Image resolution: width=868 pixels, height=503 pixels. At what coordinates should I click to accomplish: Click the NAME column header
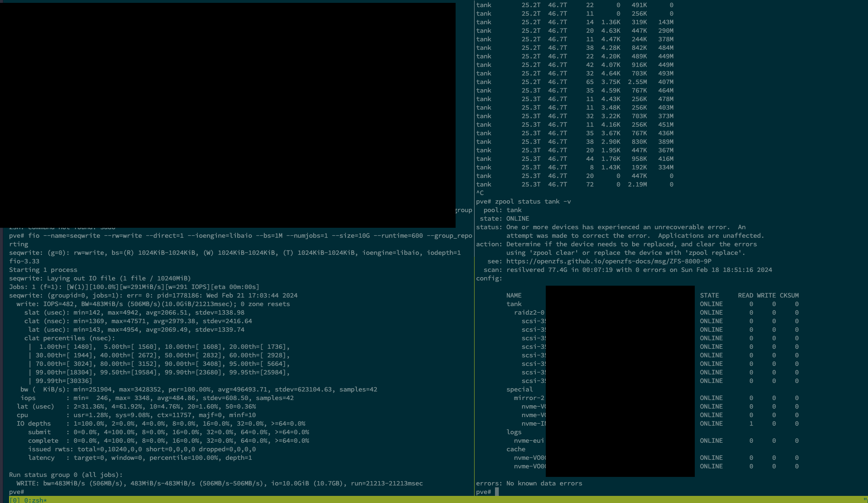click(x=514, y=295)
